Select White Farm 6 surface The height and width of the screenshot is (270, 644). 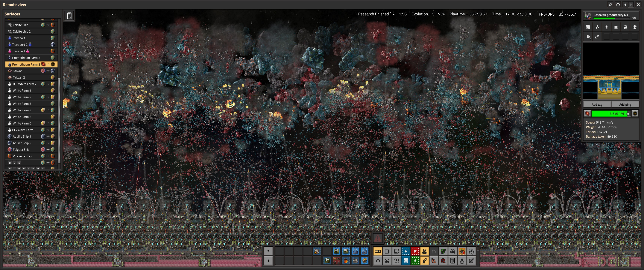click(x=31, y=123)
